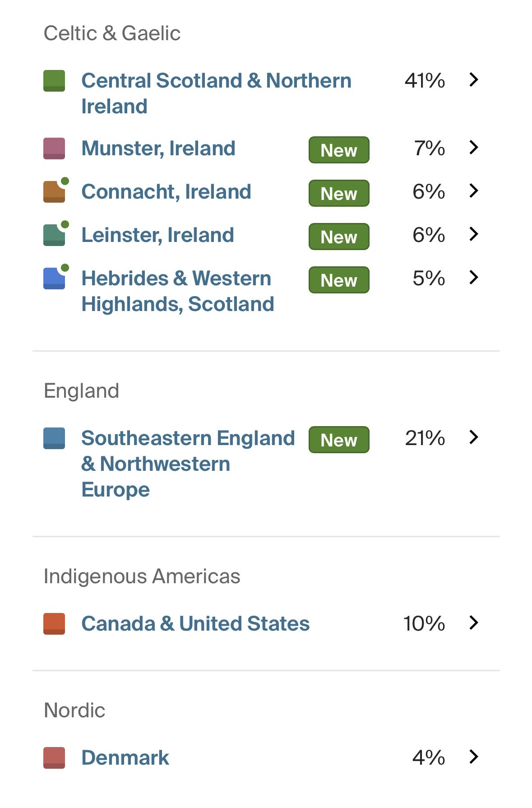The width and height of the screenshot is (532, 808).
Task: Click the pink Munster, Ireland swatch
Action: [54, 149]
